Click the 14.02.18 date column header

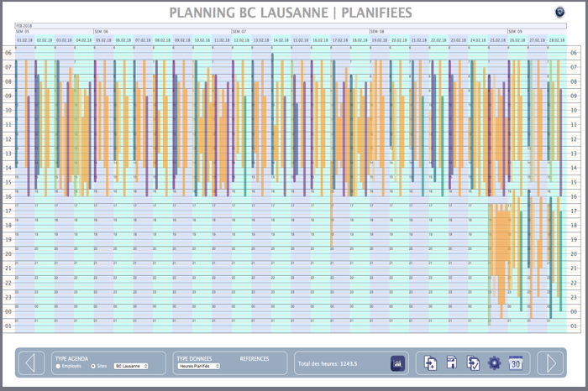point(281,39)
